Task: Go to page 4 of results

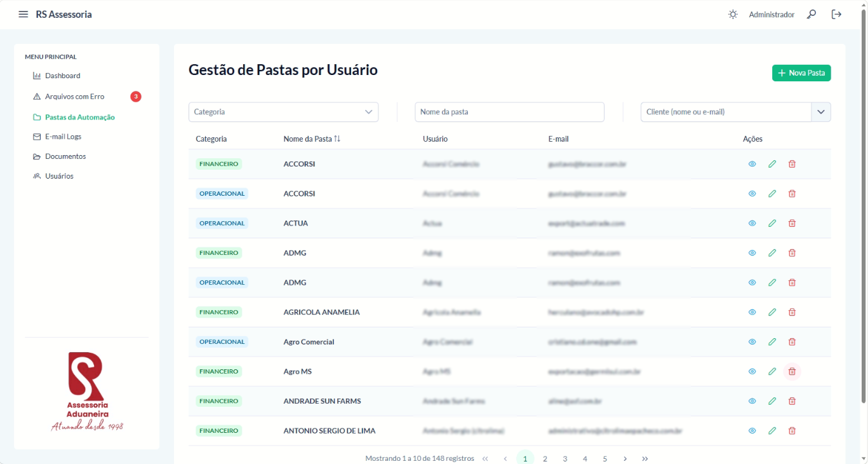Action: tap(585, 458)
